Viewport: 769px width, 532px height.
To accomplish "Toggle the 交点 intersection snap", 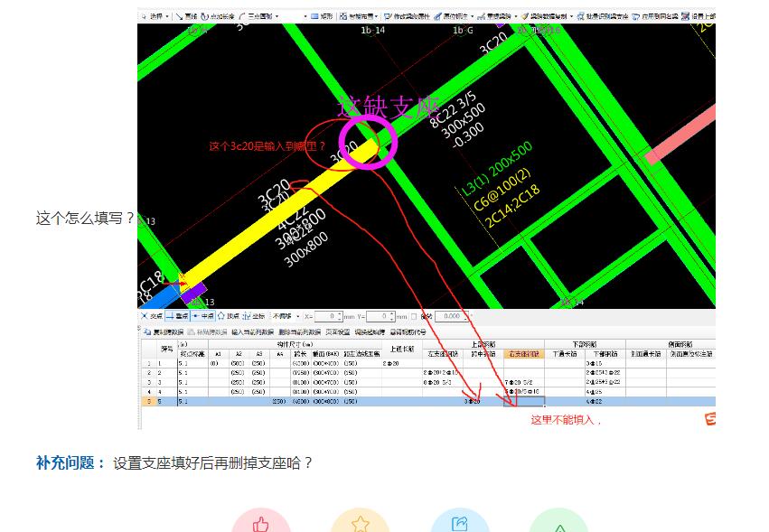I will tap(152, 316).
